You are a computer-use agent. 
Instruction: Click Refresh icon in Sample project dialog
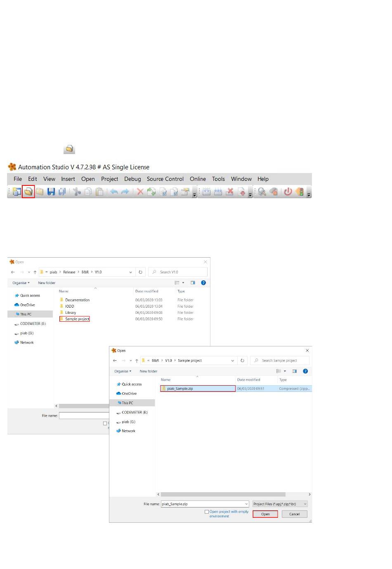(242, 360)
